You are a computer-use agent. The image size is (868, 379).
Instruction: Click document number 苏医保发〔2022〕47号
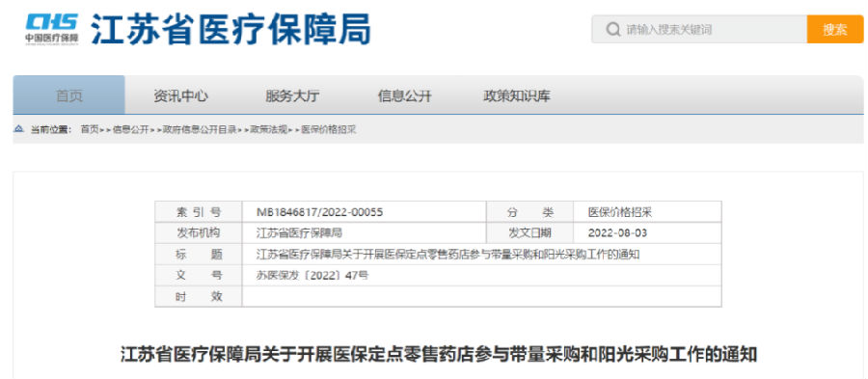(x=312, y=275)
